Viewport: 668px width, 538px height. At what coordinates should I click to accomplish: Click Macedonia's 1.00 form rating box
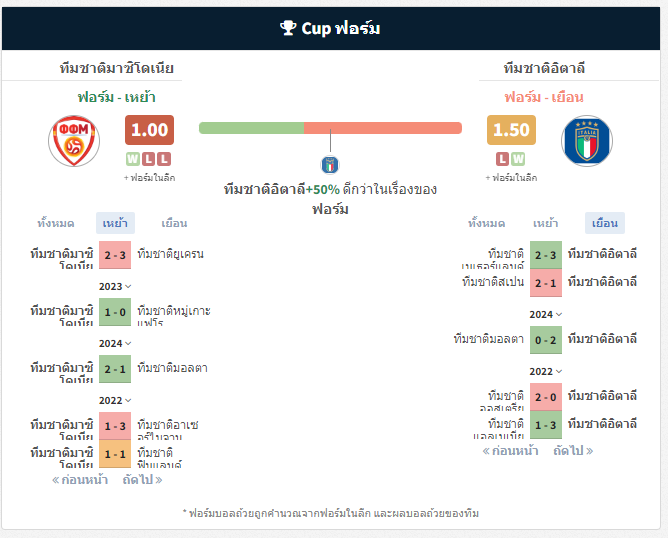(150, 130)
